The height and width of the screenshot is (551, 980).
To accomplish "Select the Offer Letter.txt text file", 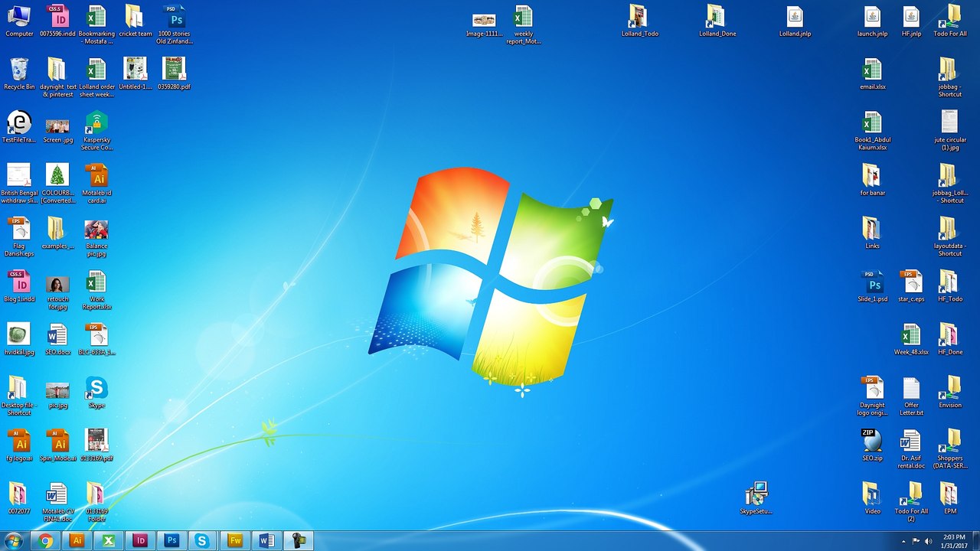I will pos(911,396).
